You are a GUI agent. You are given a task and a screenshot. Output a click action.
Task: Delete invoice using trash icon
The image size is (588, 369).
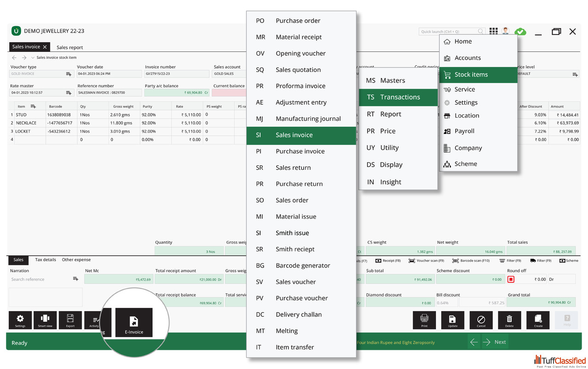pos(509,320)
